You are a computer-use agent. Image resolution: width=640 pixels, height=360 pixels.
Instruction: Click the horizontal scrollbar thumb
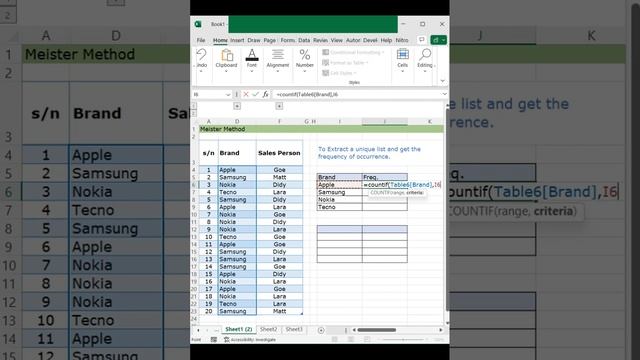tap(377, 330)
